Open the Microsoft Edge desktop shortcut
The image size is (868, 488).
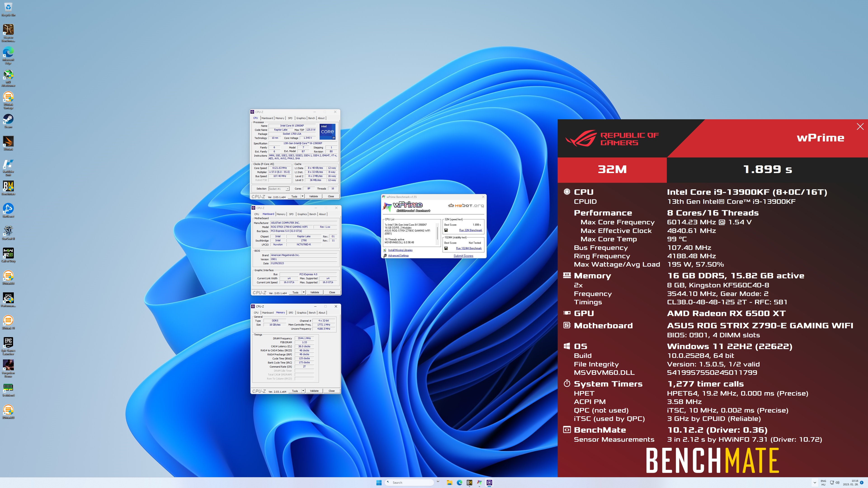(8, 56)
